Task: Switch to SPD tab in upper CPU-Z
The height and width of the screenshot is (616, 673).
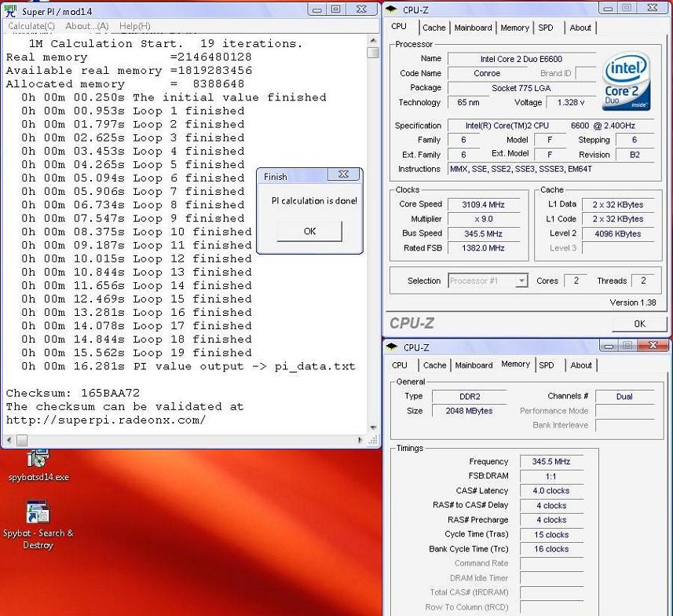Action: click(x=546, y=27)
